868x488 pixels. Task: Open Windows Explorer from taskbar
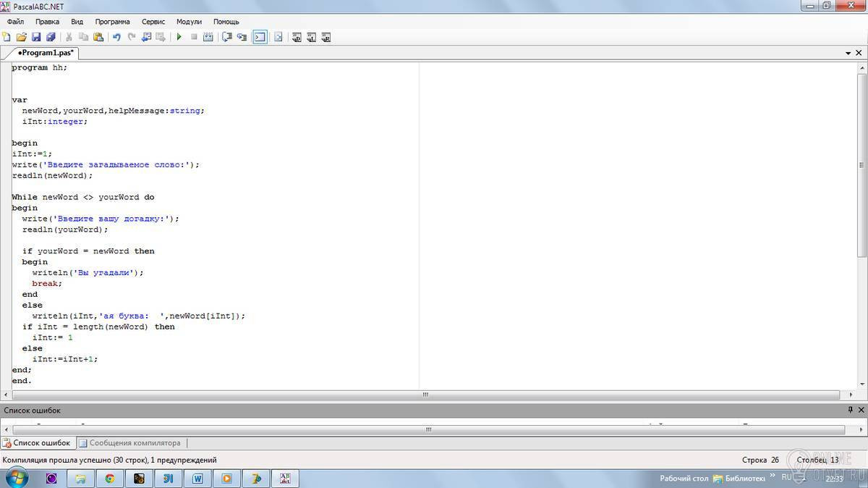pos(80,479)
